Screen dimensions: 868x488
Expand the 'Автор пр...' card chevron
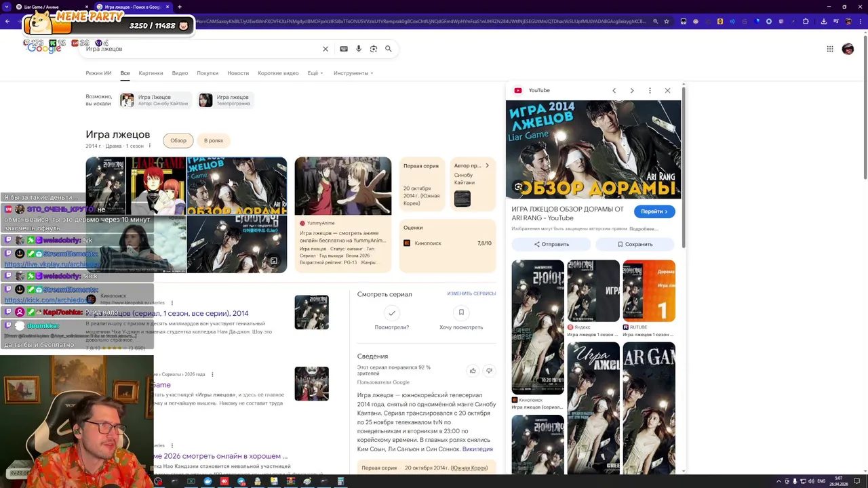pyautogui.click(x=487, y=165)
